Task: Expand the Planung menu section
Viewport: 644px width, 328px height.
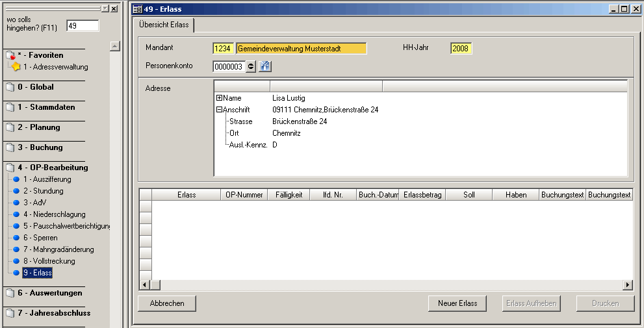Action: [x=38, y=127]
